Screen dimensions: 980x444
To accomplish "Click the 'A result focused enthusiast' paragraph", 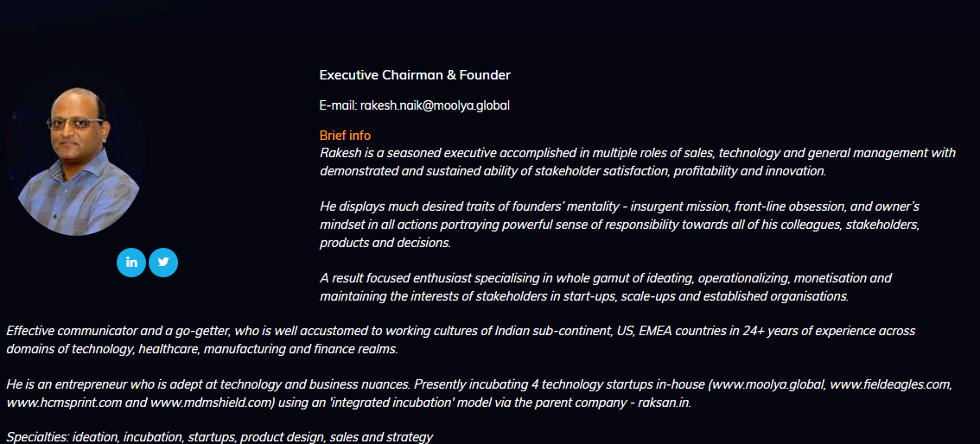I will point(605,287).
